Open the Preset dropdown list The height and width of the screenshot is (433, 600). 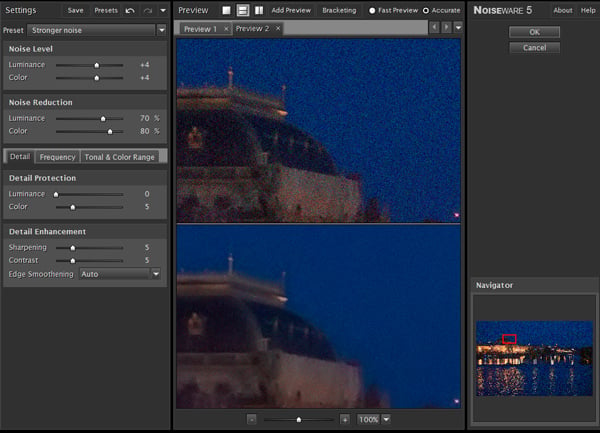point(162,30)
